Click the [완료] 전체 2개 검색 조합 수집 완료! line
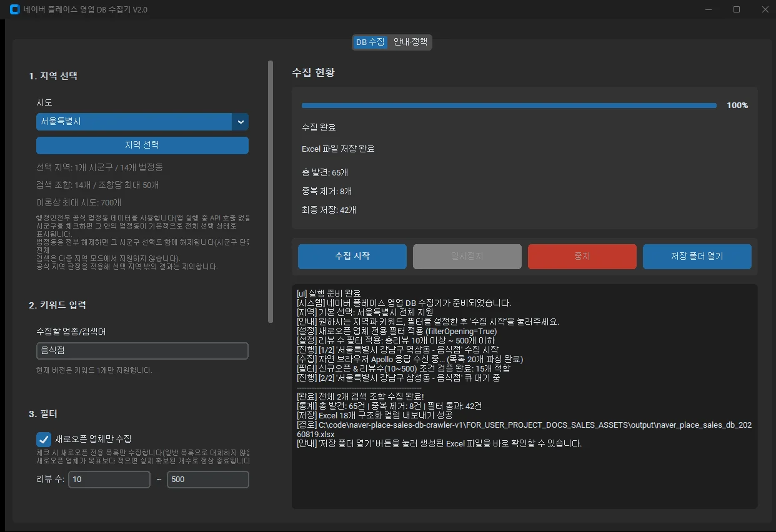 [x=361, y=397]
